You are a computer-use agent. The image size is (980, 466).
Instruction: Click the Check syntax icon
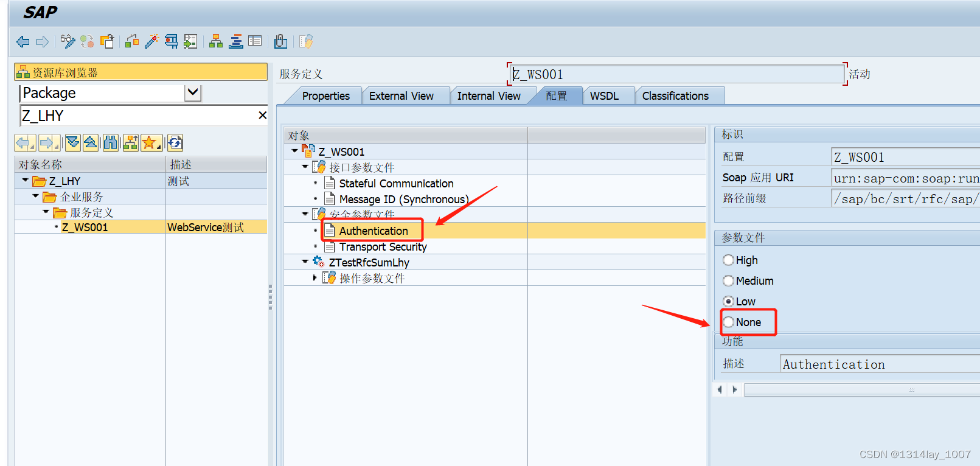coord(132,41)
